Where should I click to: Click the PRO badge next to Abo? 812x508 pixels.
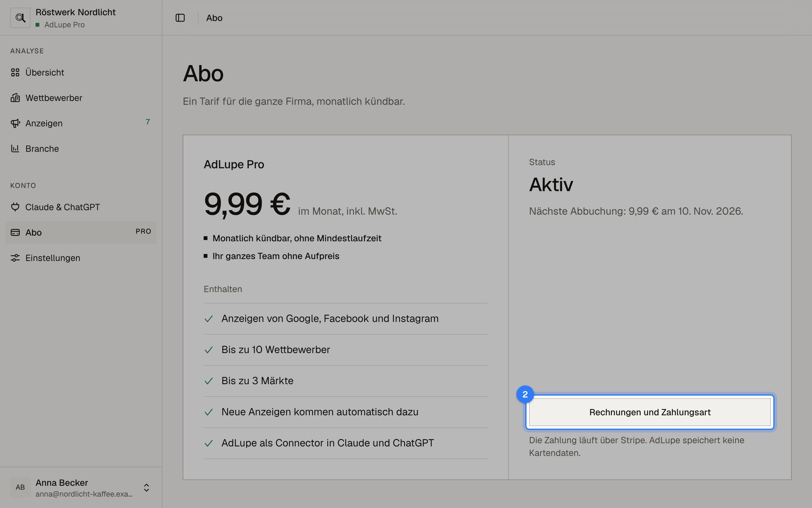(143, 231)
